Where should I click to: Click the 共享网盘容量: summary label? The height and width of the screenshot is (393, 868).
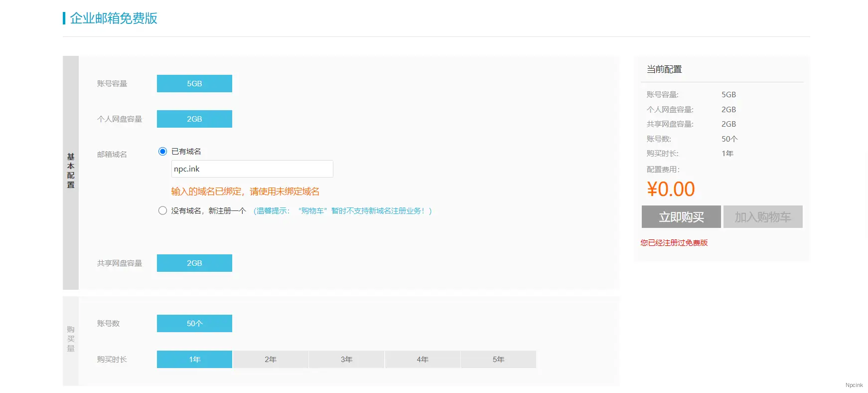click(670, 124)
